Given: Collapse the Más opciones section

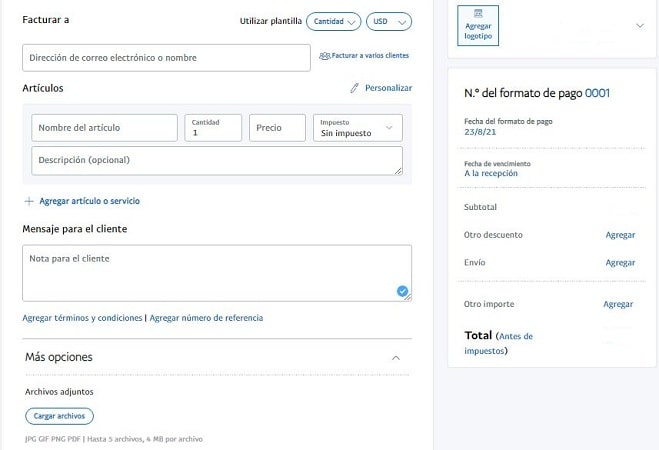Looking at the screenshot, I should coord(395,358).
